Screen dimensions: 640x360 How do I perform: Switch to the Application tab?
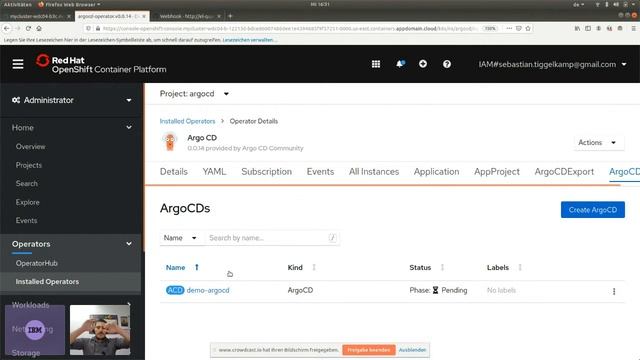tap(437, 171)
